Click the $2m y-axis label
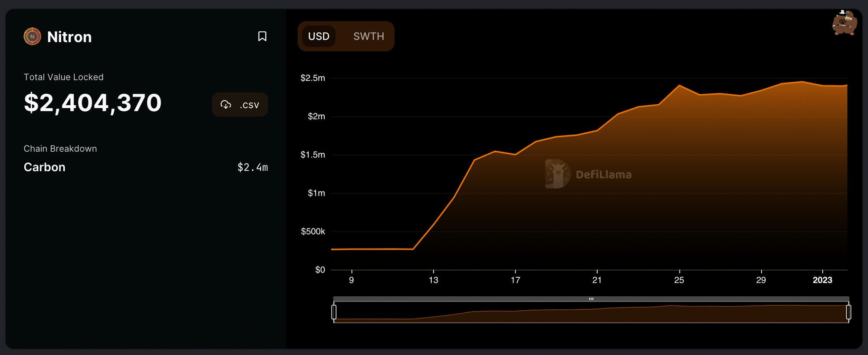 tap(316, 116)
